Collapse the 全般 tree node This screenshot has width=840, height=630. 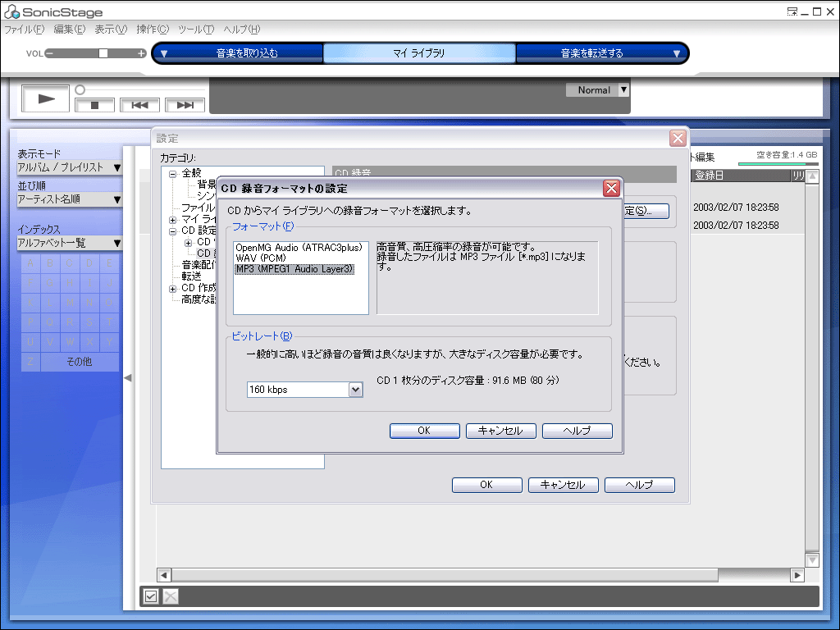click(172, 174)
